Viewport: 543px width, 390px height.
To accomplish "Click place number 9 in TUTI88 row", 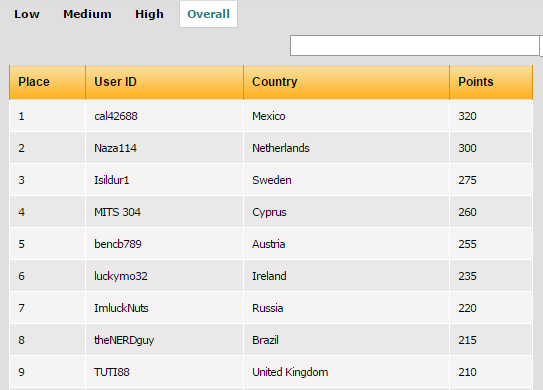I will (x=21, y=372).
